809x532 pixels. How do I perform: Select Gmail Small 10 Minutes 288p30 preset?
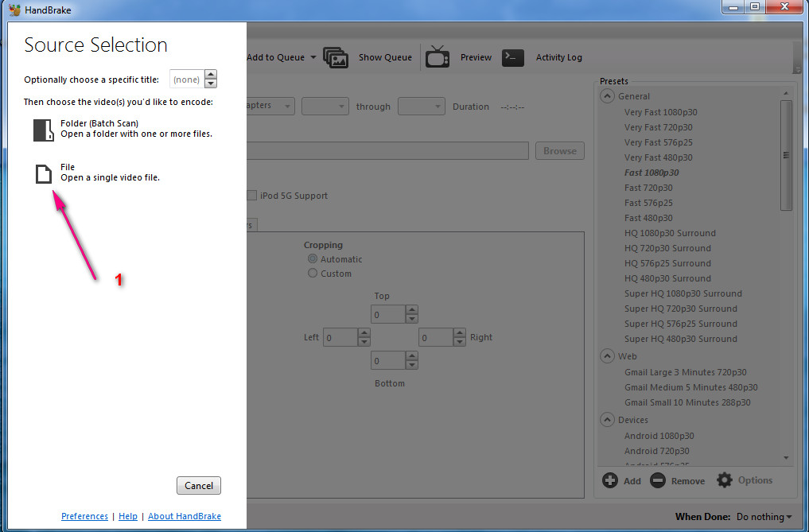point(687,402)
